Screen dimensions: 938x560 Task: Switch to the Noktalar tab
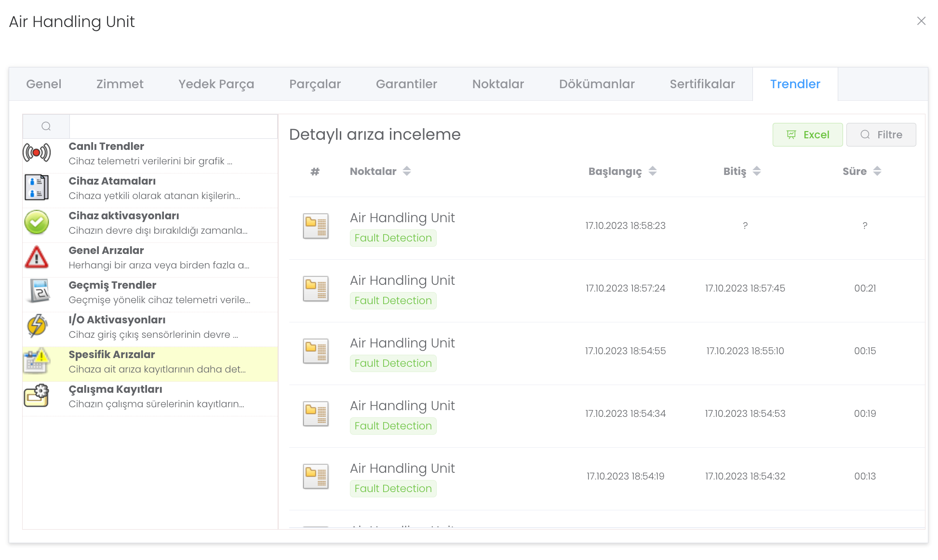pos(498,84)
